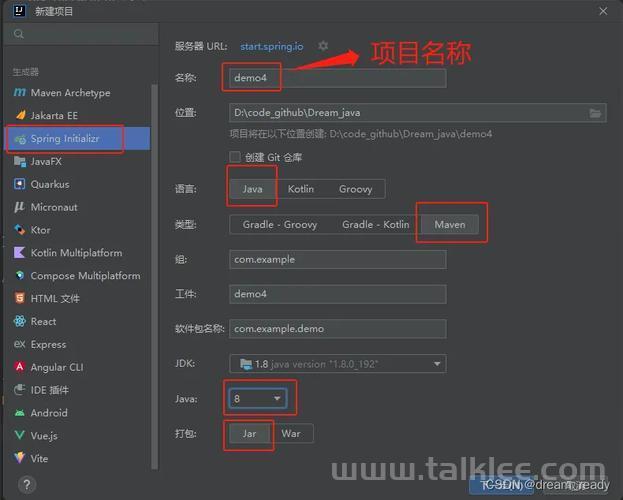
Task: Select Kotlin Multiplatform in generator list
Action: pyautogui.click(x=78, y=252)
